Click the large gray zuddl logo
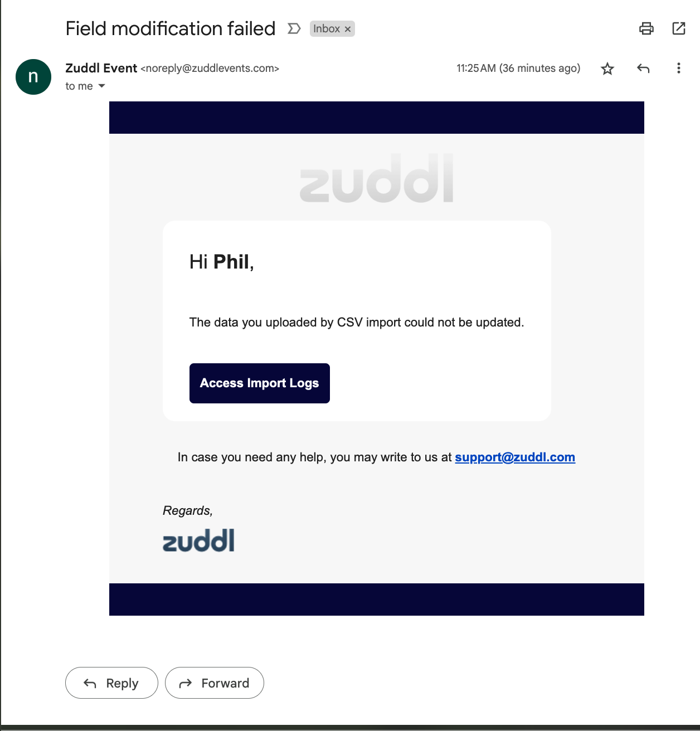The width and height of the screenshot is (700, 731). [376, 178]
